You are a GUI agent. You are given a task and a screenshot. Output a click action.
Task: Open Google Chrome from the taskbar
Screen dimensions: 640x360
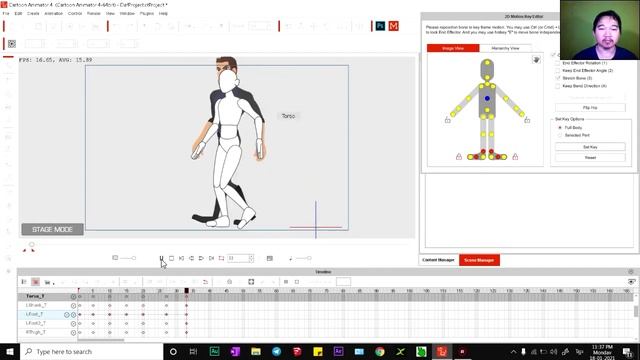380,351
